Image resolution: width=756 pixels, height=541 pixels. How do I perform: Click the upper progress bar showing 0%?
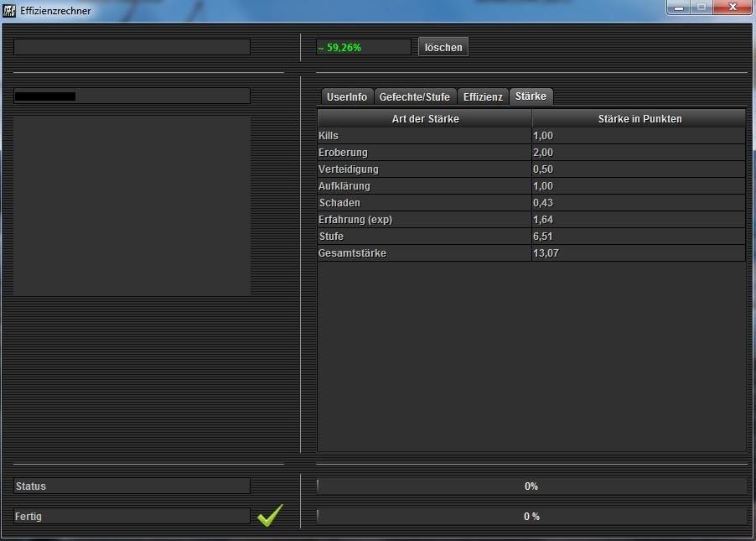531,486
